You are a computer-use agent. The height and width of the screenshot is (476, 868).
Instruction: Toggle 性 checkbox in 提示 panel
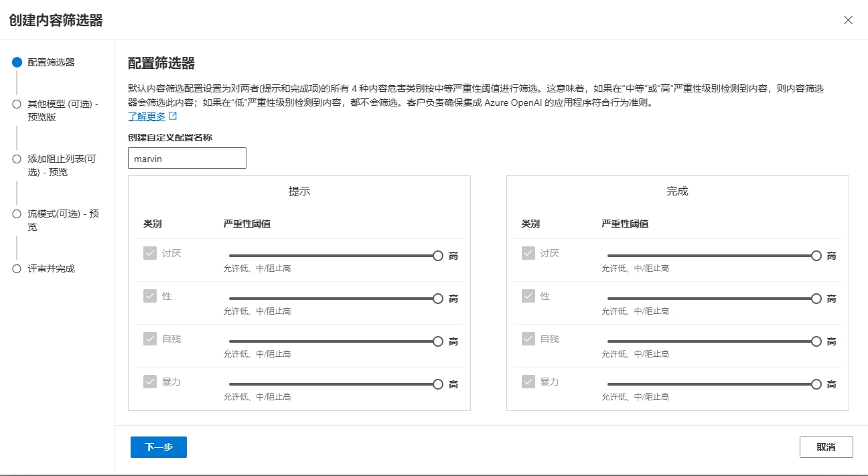(150, 296)
